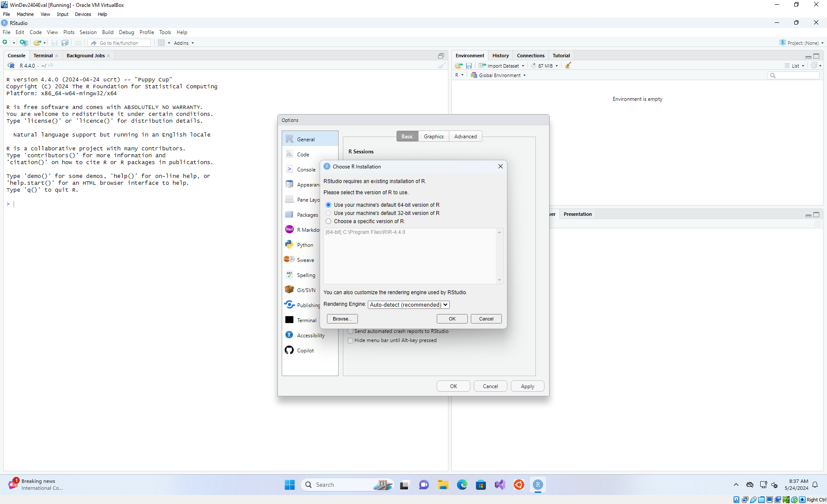
Task: Click the Open File folder icon
Action: point(37,43)
